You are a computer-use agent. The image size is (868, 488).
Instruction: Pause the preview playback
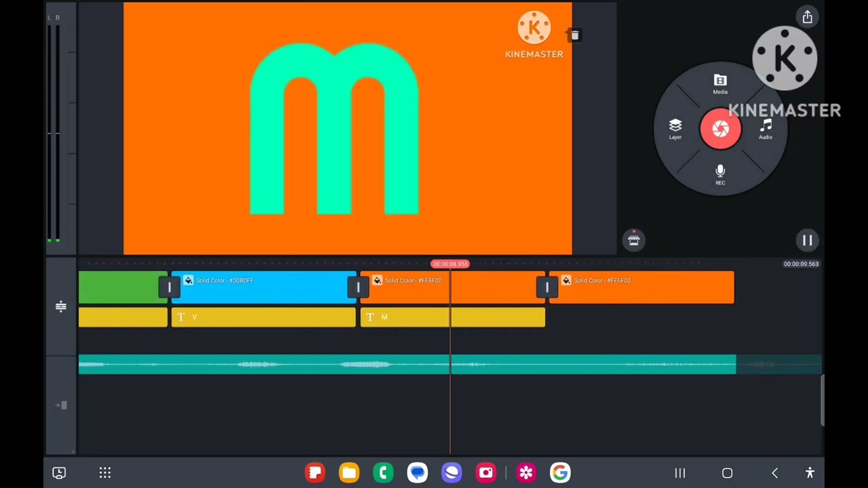(x=807, y=240)
